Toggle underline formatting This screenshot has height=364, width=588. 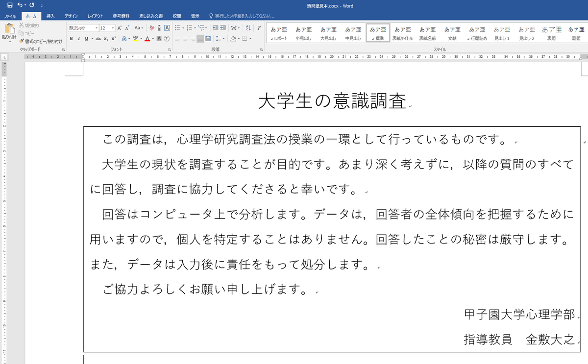(x=86, y=38)
